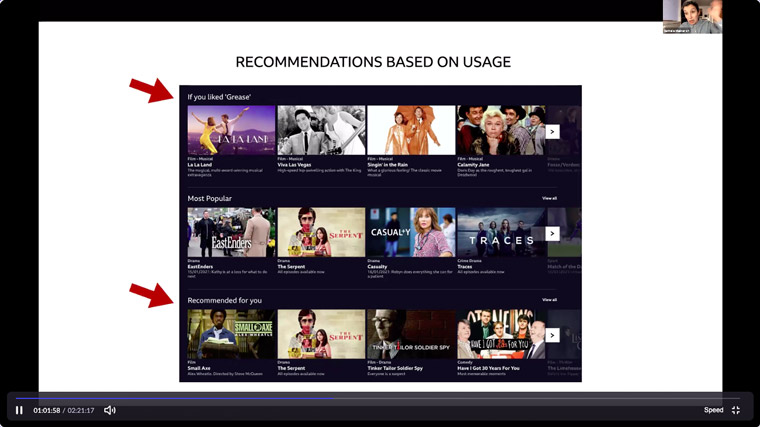This screenshot has width=760, height=427.
Task: Click the slide title 'Recommendations Based on Usage'
Action: [373, 62]
